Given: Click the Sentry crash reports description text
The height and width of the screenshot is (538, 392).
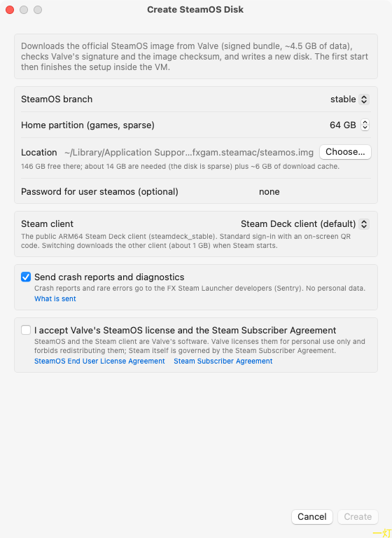Looking at the screenshot, I should (x=199, y=288).
